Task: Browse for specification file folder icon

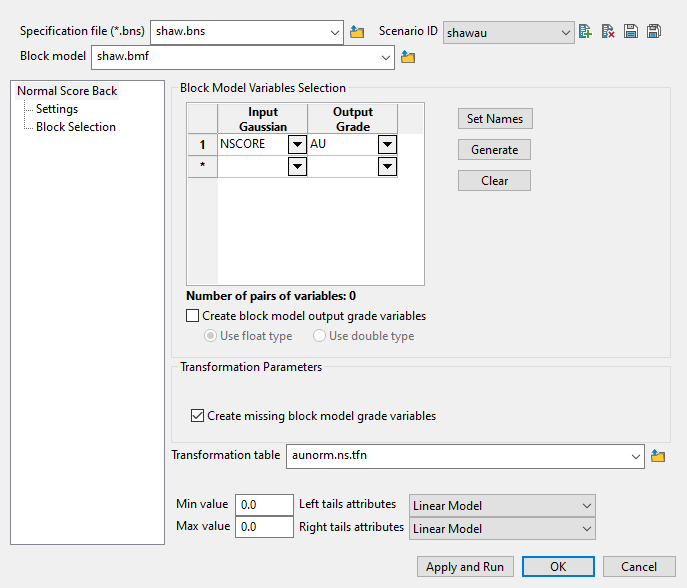Action: (x=358, y=32)
